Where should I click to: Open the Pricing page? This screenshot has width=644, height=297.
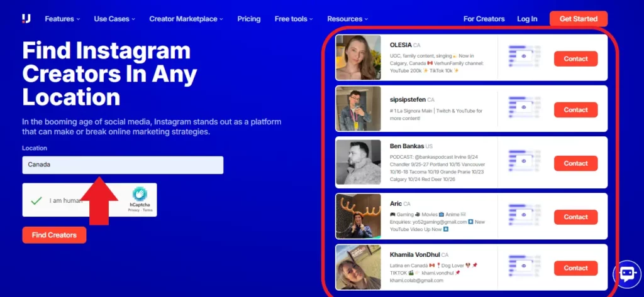click(x=249, y=19)
